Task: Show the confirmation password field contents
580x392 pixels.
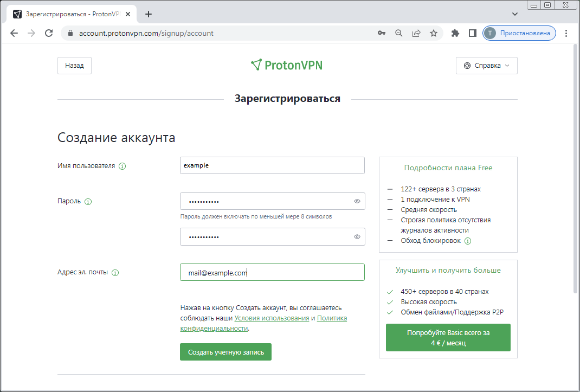Action: pyautogui.click(x=357, y=236)
